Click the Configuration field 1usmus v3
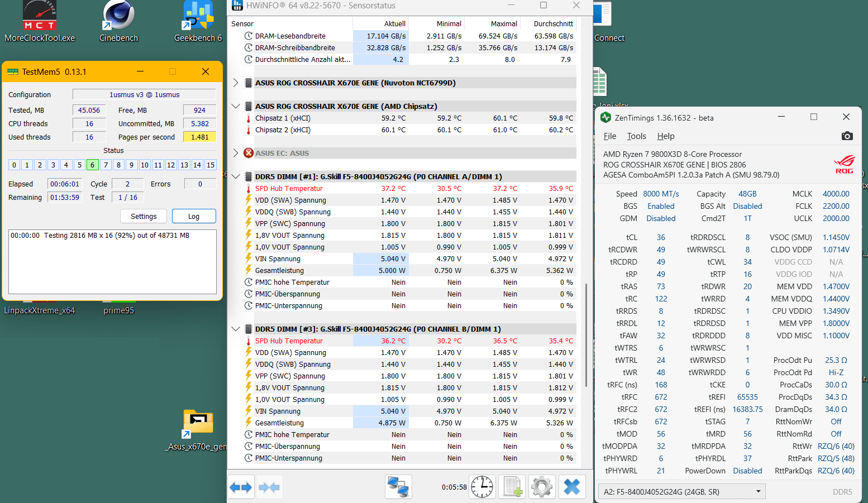Screen dimensions: 868x503 click(x=144, y=94)
